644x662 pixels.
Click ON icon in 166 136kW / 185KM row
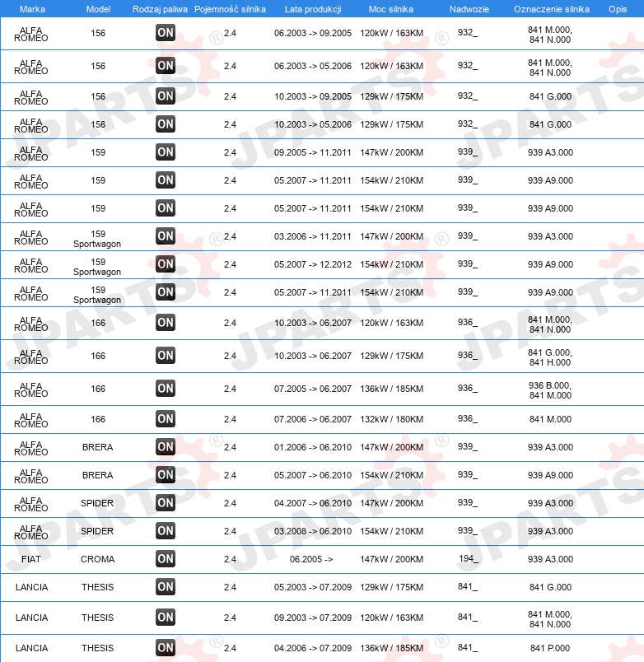[165, 389]
